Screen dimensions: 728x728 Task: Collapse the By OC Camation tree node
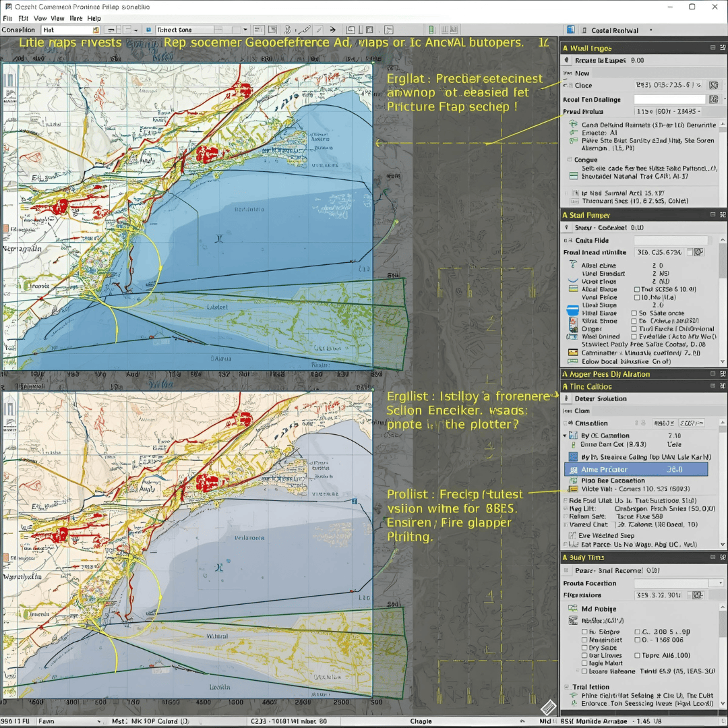(566, 436)
